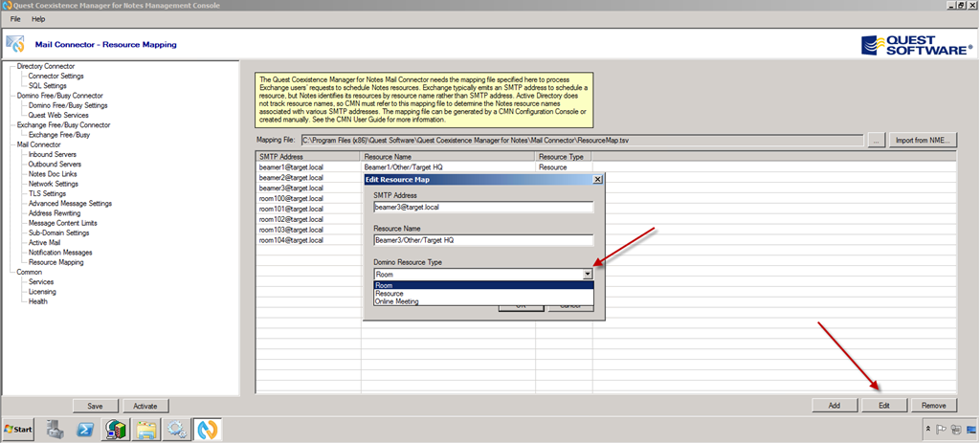Click the Mapping File path field
The height and width of the screenshot is (443, 980).
(581, 141)
